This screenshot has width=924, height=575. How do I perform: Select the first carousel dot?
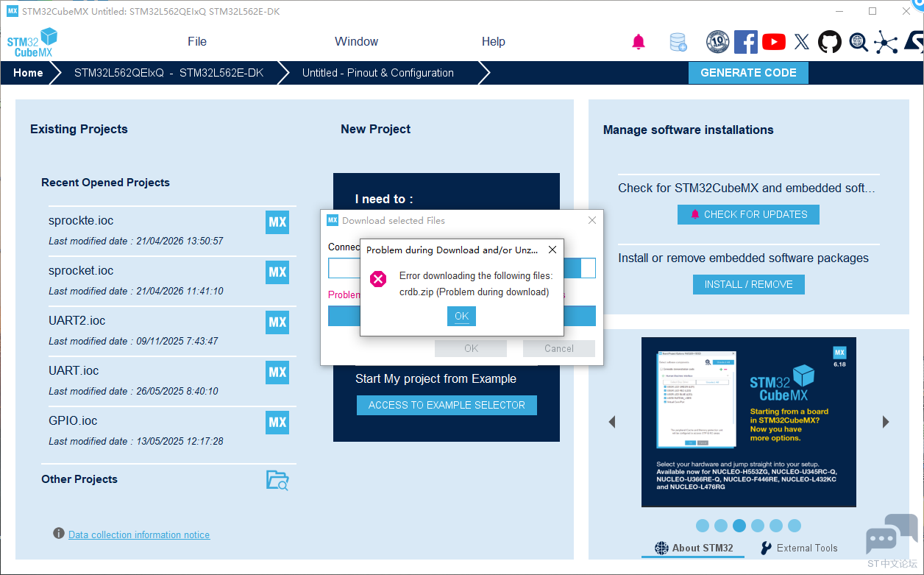point(703,526)
